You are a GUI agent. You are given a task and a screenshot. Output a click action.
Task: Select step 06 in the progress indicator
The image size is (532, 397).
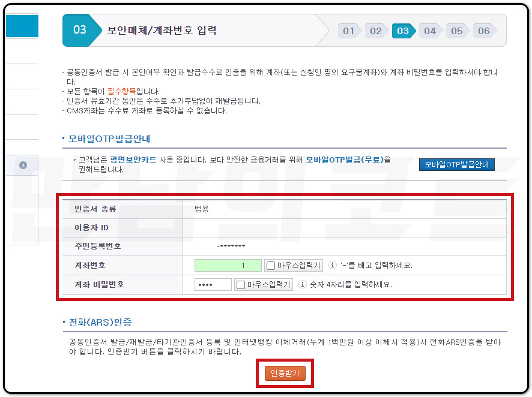click(484, 31)
